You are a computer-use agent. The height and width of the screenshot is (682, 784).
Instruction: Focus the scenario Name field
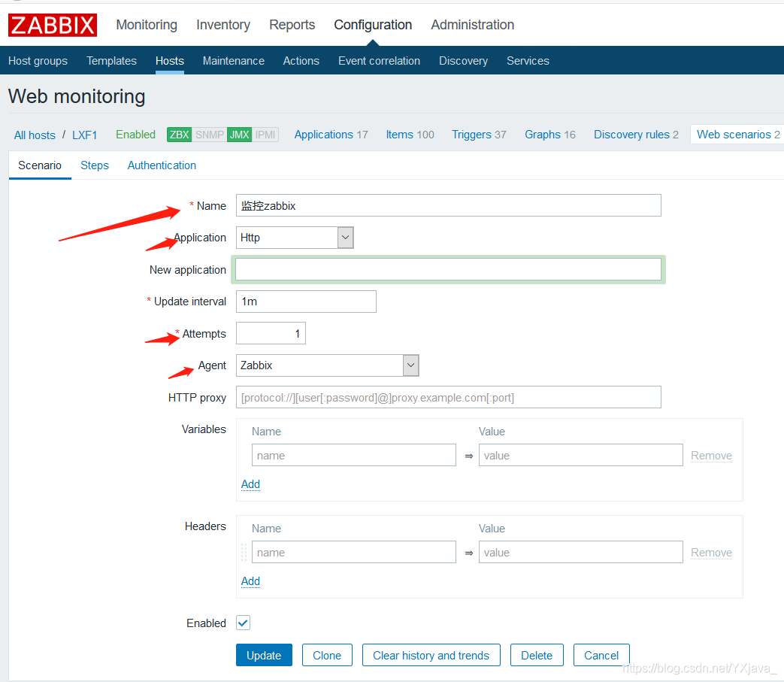coord(449,205)
